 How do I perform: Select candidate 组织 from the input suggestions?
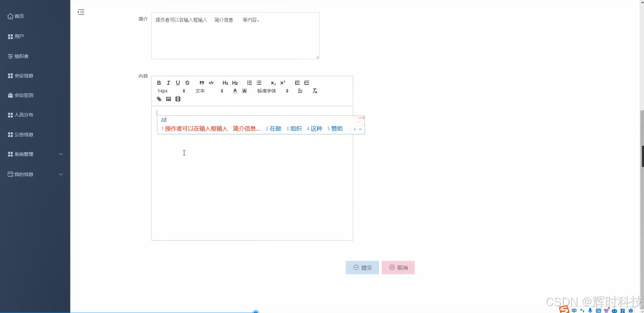coord(296,128)
